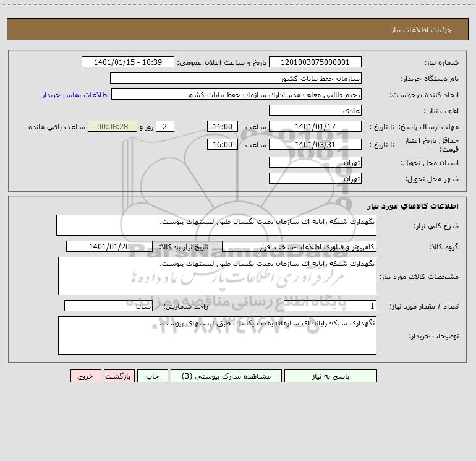Click the delivery province field تهران
This screenshot has width=476, height=461.
click(315, 162)
